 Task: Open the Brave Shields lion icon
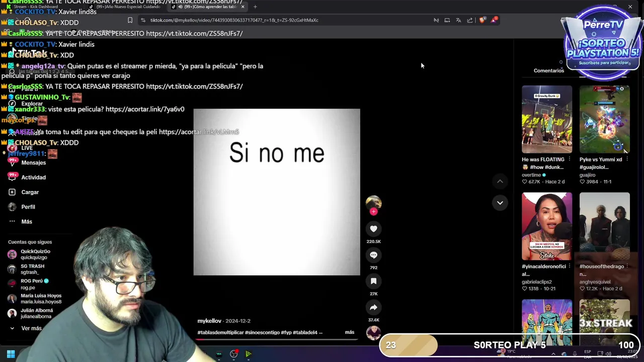click(x=482, y=20)
